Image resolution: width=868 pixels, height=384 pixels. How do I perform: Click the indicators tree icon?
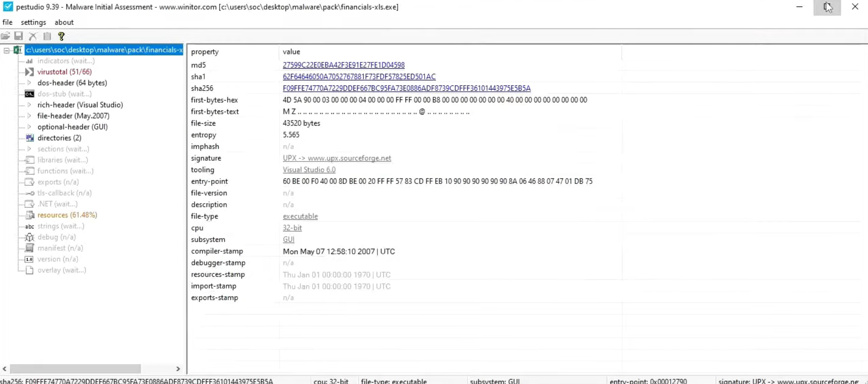pos(29,61)
